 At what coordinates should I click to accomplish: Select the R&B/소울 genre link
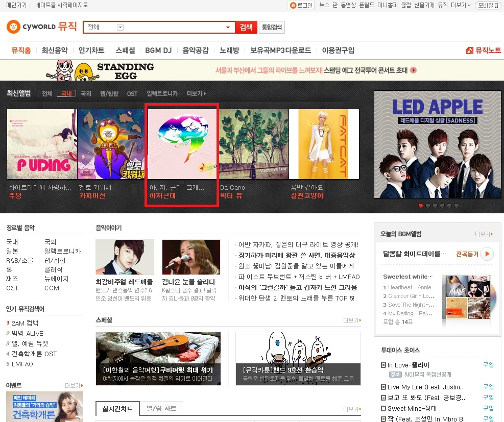point(19,260)
